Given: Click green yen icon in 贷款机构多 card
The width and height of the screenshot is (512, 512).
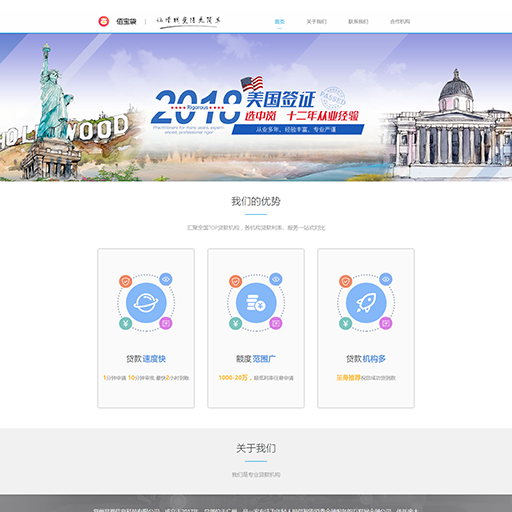Looking at the screenshot, I should pos(346,323).
